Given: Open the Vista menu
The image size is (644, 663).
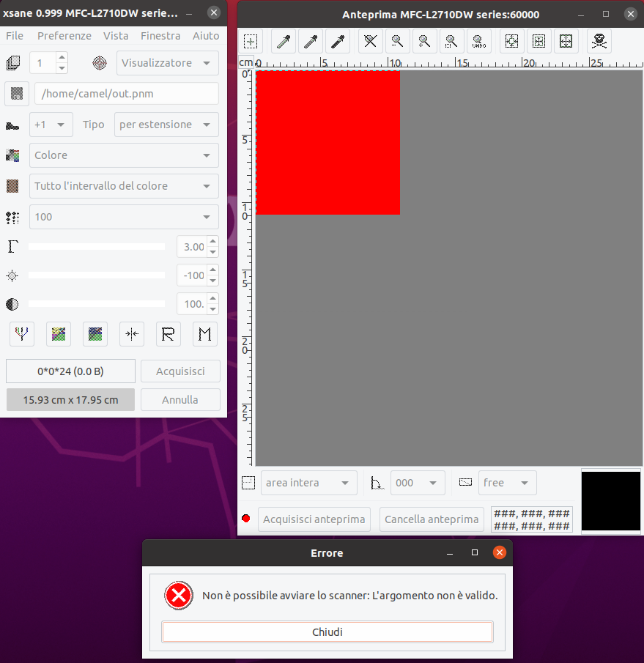Looking at the screenshot, I should coord(116,36).
